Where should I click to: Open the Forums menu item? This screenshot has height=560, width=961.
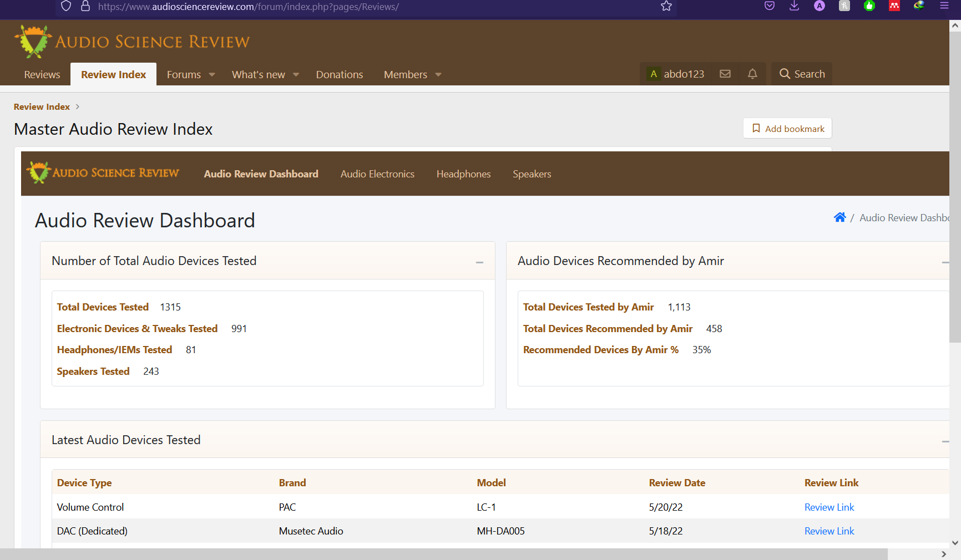click(x=184, y=74)
